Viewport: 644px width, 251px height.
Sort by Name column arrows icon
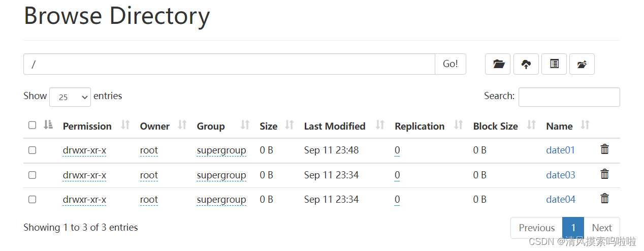(585, 125)
